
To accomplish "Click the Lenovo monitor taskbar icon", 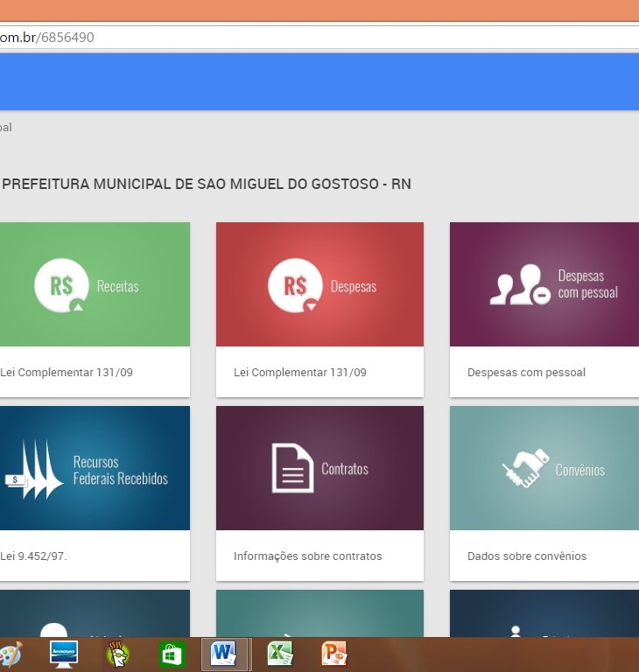I will pyautogui.click(x=63, y=654).
